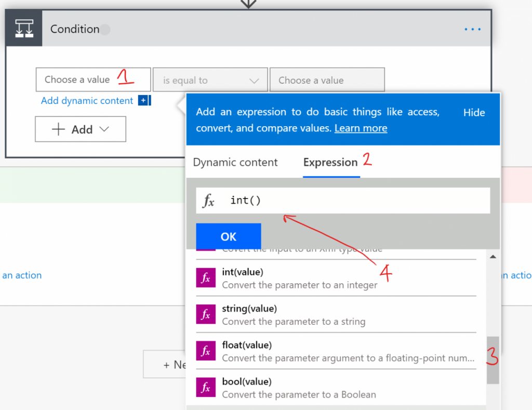
Task: Hide the expression panel
Action: point(473,112)
